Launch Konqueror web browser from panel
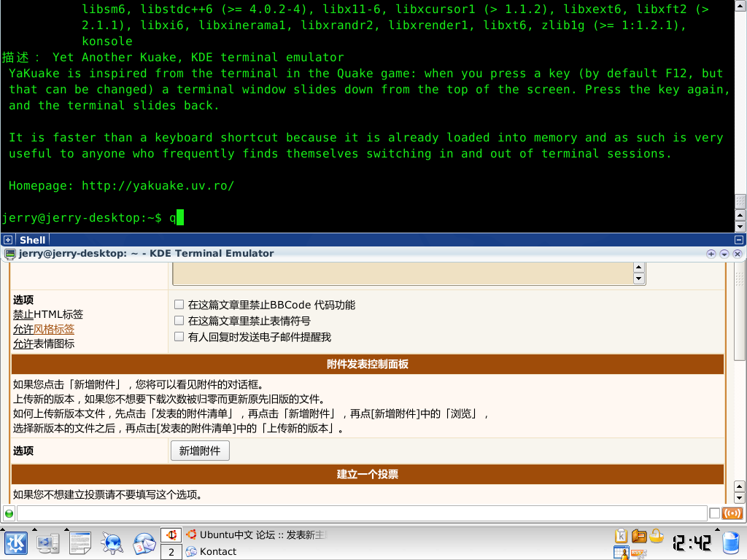 click(112, 543)
